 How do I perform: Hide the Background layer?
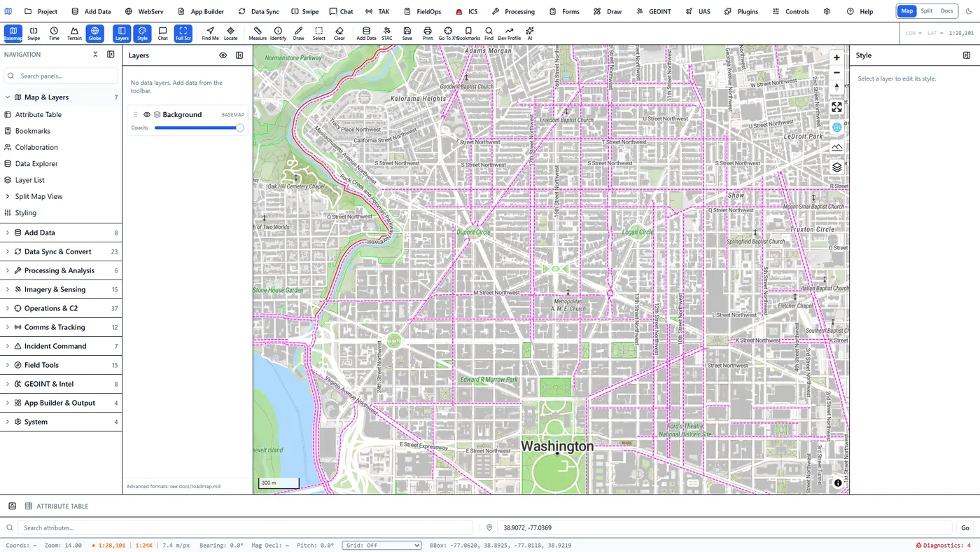tap(147, 114)
